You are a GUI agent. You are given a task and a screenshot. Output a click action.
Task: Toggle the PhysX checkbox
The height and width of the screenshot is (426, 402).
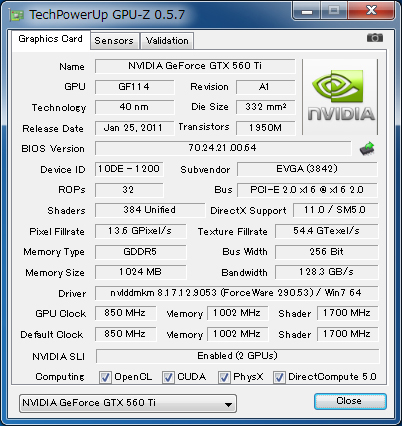click(224, 377)
